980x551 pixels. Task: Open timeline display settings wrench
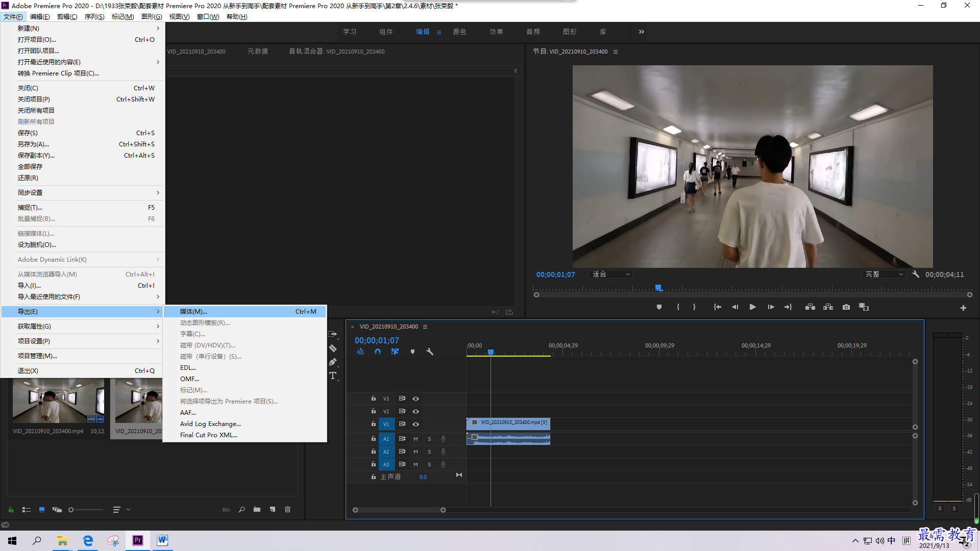(x=430, y=352)
